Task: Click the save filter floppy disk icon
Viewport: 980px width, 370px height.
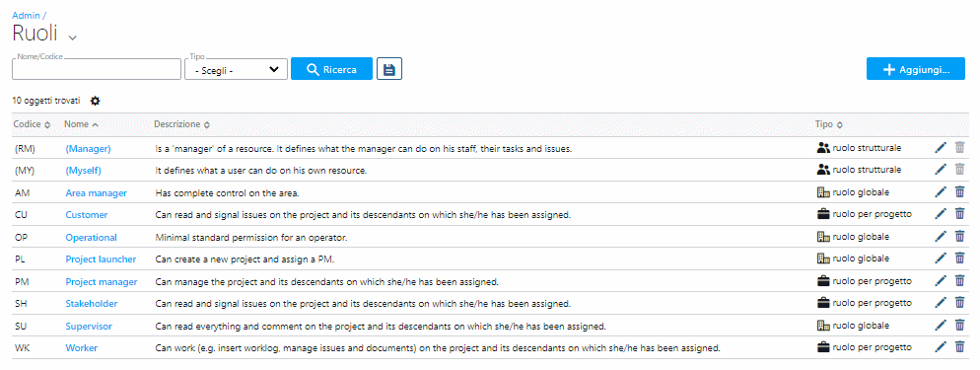Action: point(388,69)
